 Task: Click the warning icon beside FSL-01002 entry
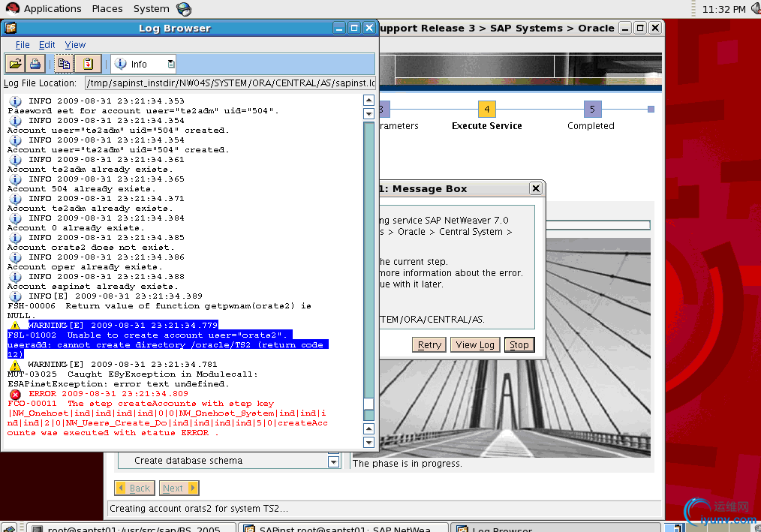tap(15, 326)
